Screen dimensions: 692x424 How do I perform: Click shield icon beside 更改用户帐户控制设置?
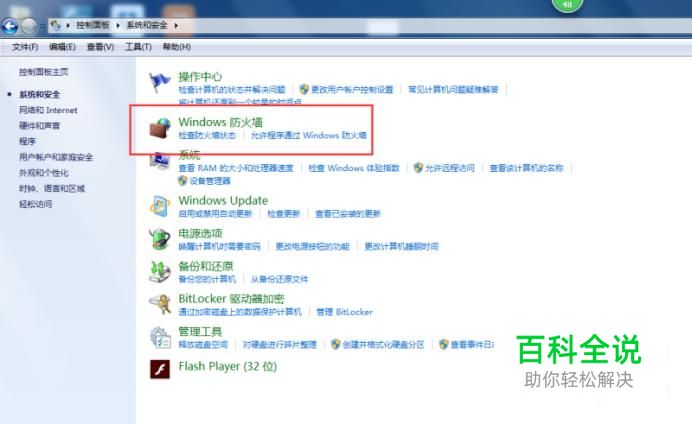click(304, 90)
